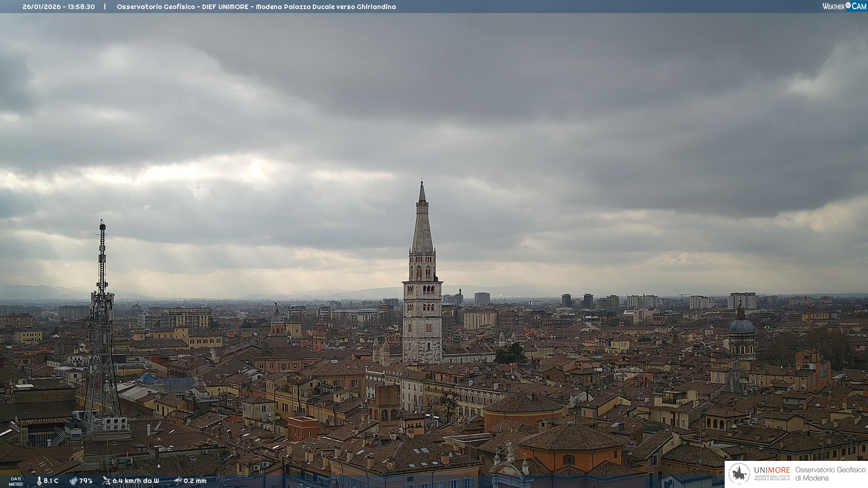Click the 8.1 C temperature reading
This screenshot has height=488, width=868.
point(51,481)
